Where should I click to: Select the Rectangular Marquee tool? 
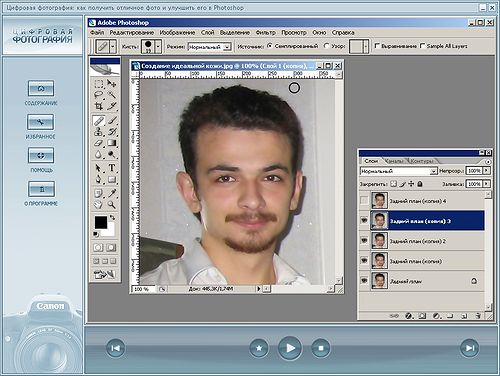click(99, 83)
